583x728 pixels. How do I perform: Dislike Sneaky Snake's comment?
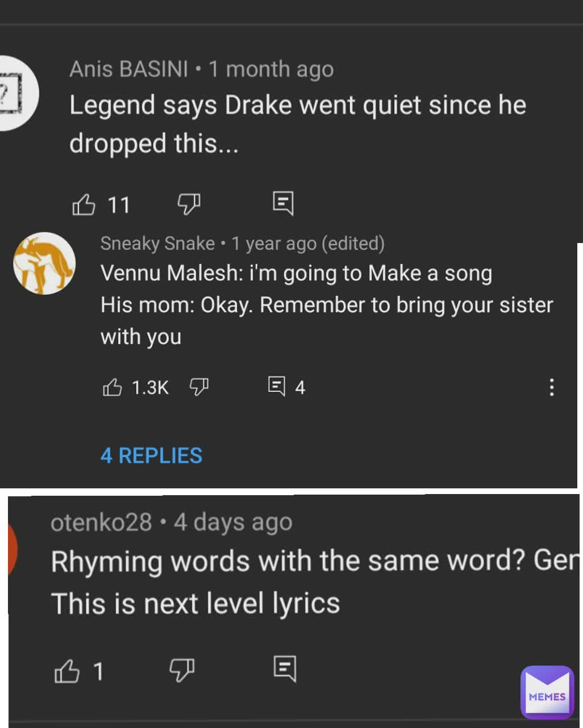click(x=199, y=387)
